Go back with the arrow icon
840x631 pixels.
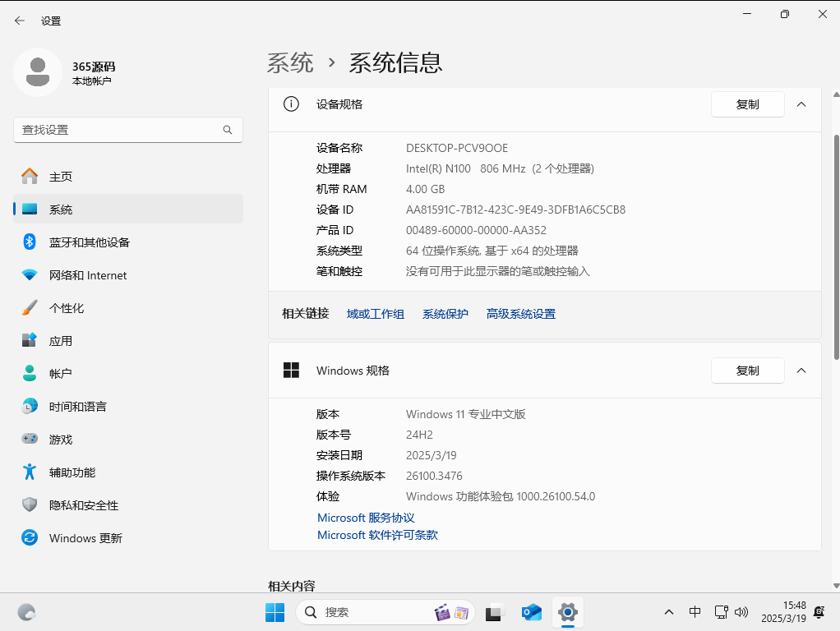click(x=20, y=21)
